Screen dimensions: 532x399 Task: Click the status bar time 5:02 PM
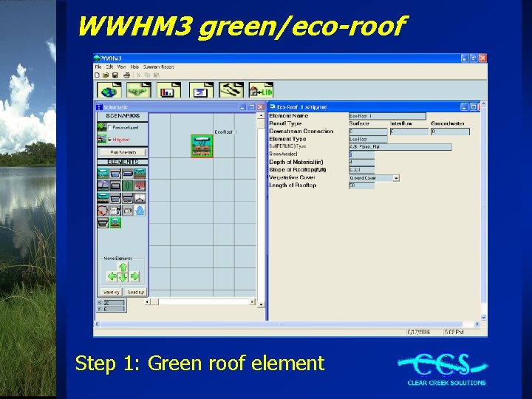click(x=454, y=332)
